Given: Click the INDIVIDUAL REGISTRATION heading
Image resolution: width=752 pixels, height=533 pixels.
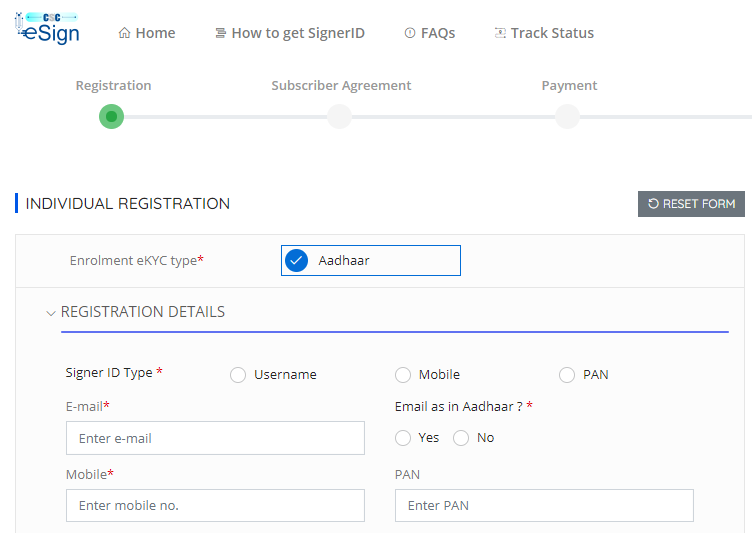Looking at the screenshot, I should click(128, 203).
